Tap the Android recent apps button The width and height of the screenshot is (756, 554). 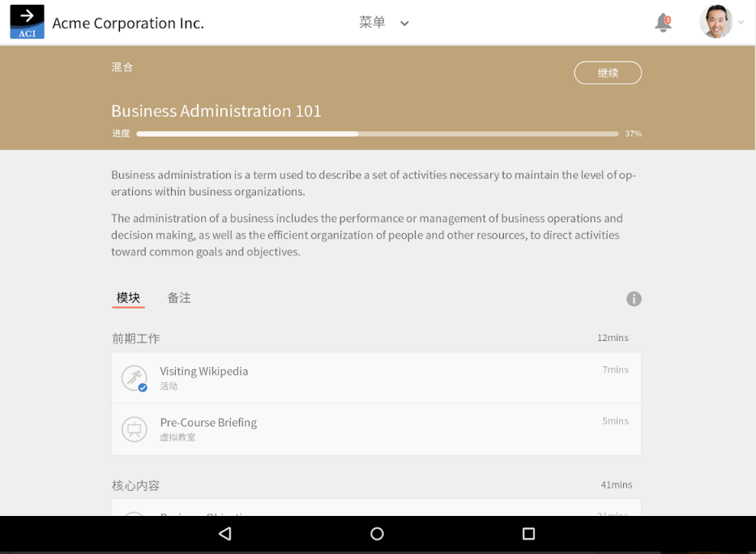[x=527, y=534]
